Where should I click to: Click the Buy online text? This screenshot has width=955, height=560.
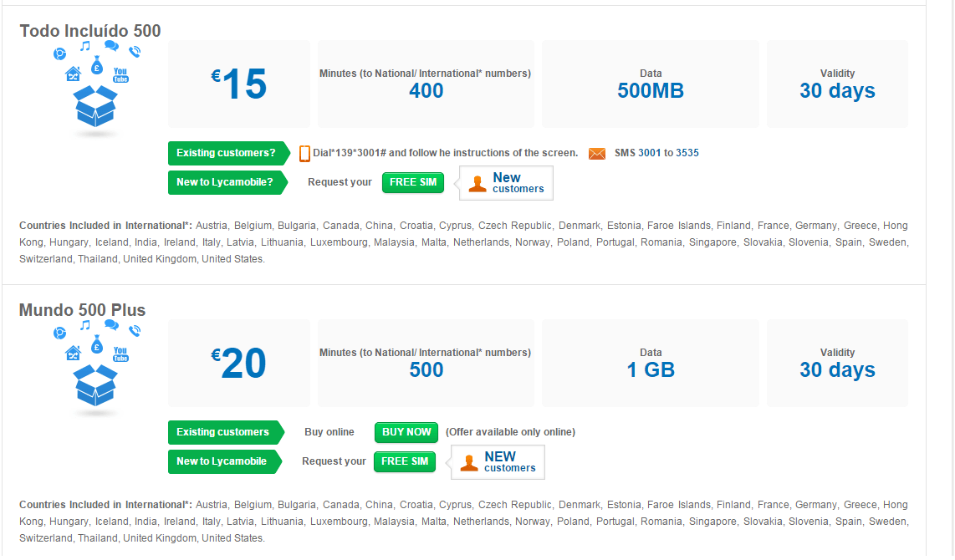329,432
